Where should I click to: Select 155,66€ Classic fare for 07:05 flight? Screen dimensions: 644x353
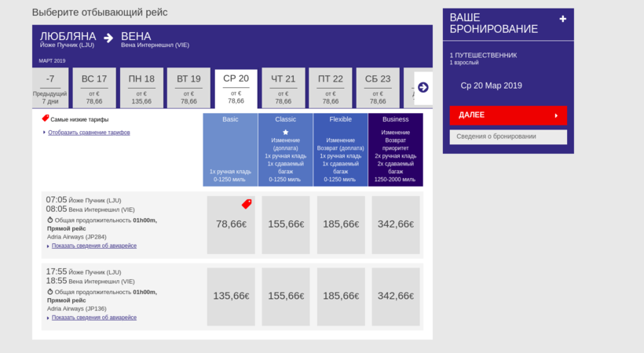[x=286, y=224]
